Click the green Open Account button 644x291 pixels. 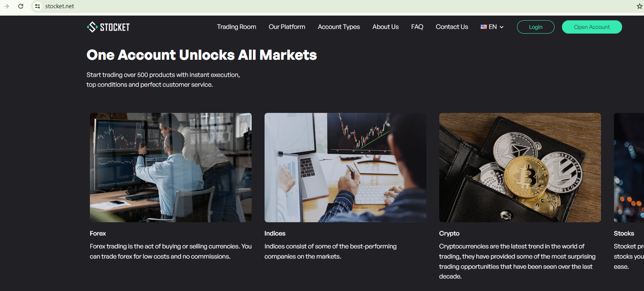pyautogui.click(x=592, y=27)
